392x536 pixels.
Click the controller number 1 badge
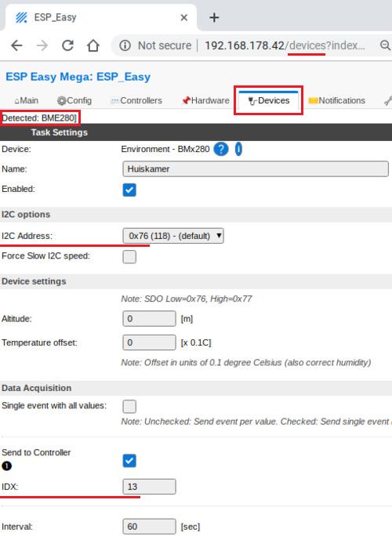pyautogui.click(x=6, y=466)
